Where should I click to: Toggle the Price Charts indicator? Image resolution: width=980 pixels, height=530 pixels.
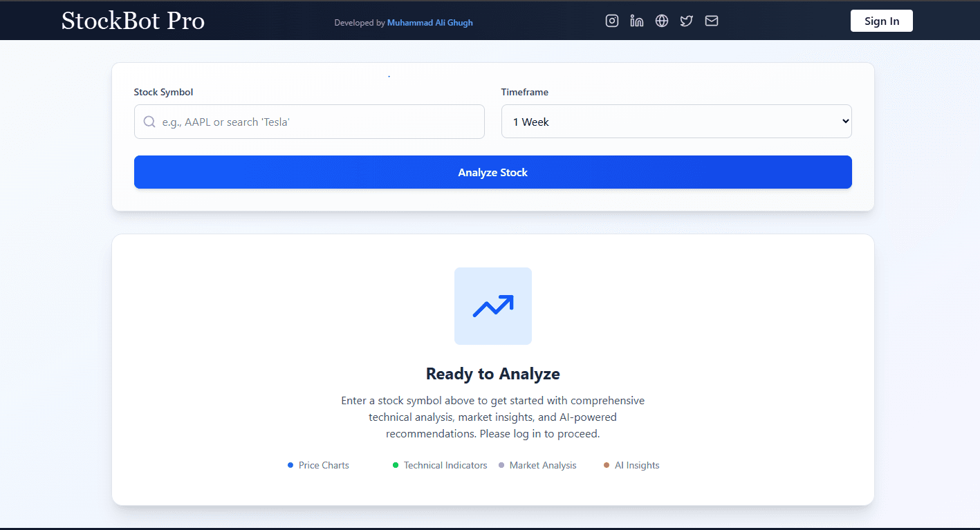pyautogui.click(x=317, y=465)
